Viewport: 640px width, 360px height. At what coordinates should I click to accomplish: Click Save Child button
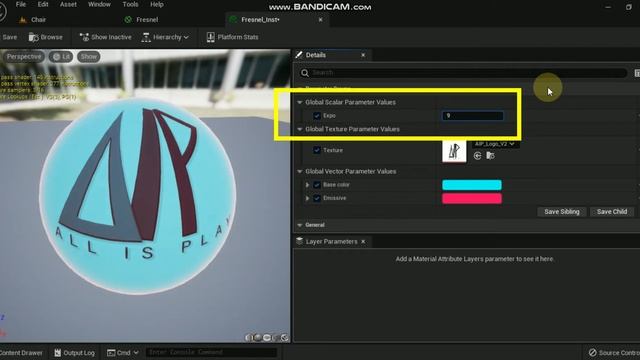tap(612, 212)
